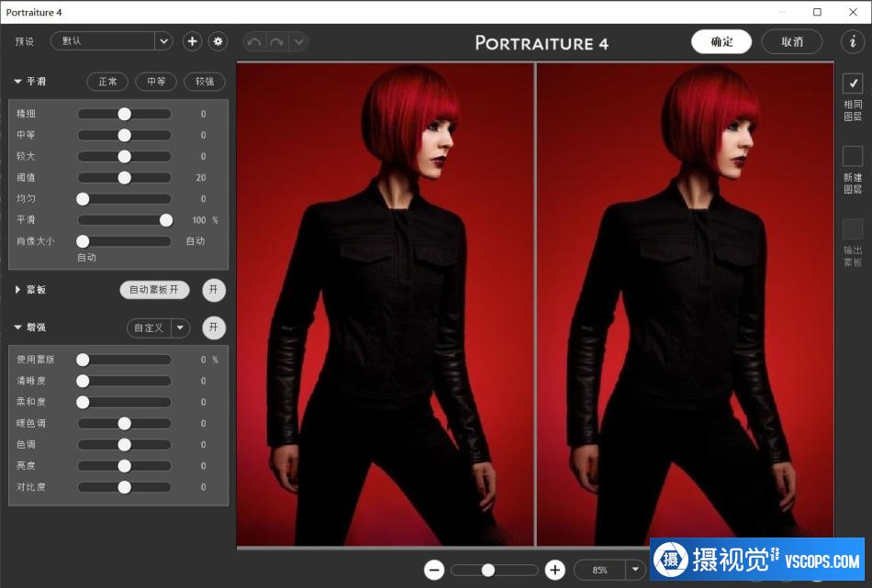Click the right processed preview image
The width and height of the screenshot is (872, 588).
pos(685,304)
